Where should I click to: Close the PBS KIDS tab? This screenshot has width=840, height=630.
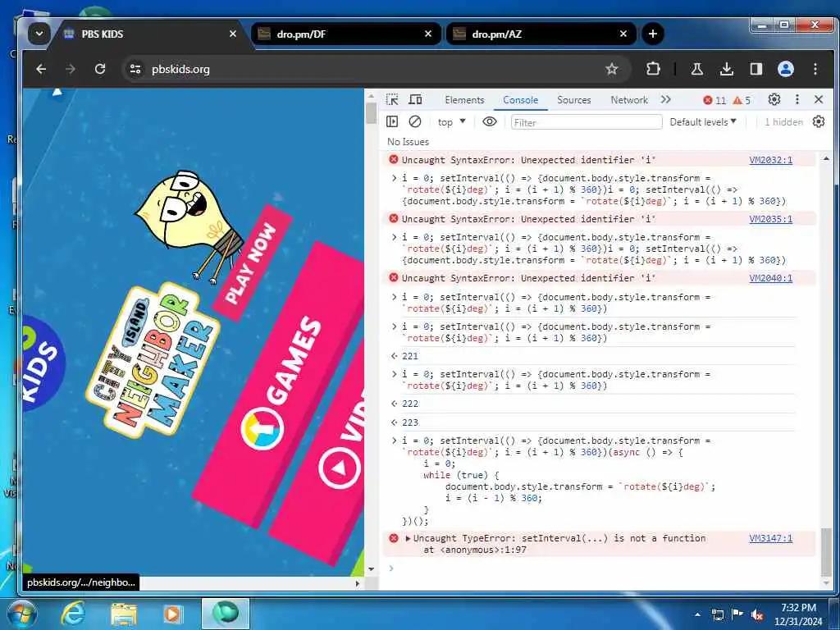[x=232, y=34]
